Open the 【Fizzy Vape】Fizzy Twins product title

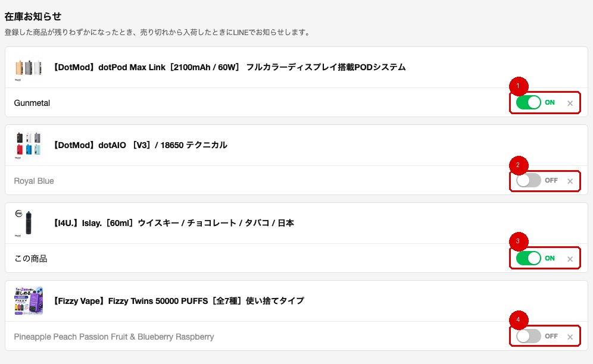178,301
